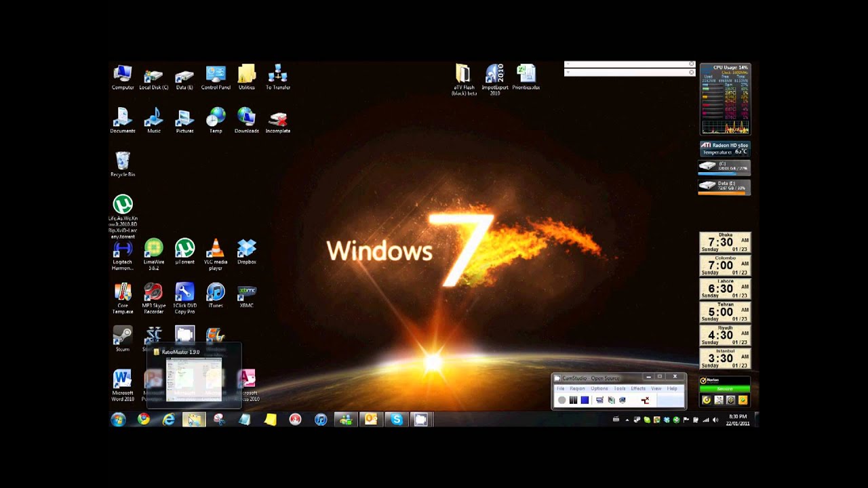
Task: Click the CamStudio Record button
Action: 561,400
